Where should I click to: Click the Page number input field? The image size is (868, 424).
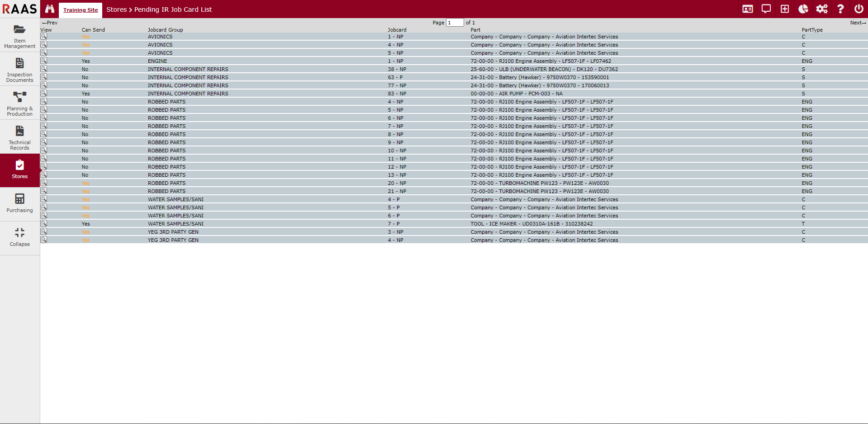455,23
